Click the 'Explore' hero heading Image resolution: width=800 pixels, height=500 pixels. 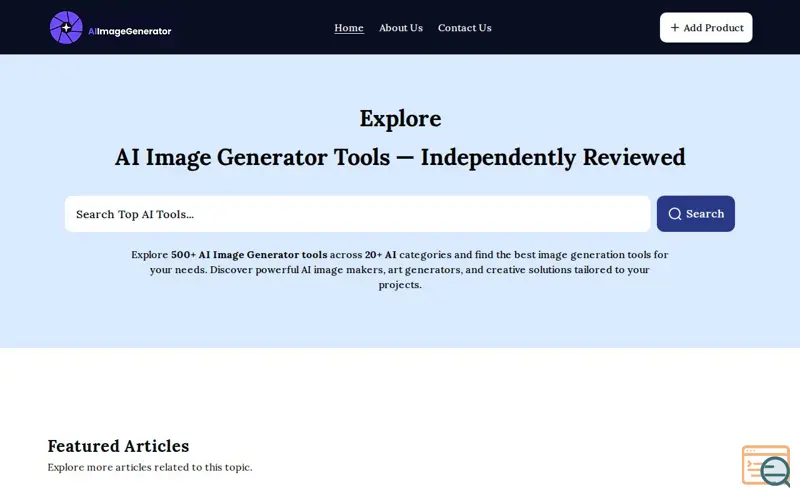click(x=401, y=118)
